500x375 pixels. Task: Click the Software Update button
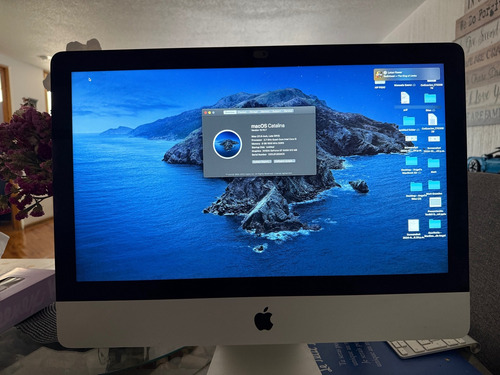[x=285, y=161]
